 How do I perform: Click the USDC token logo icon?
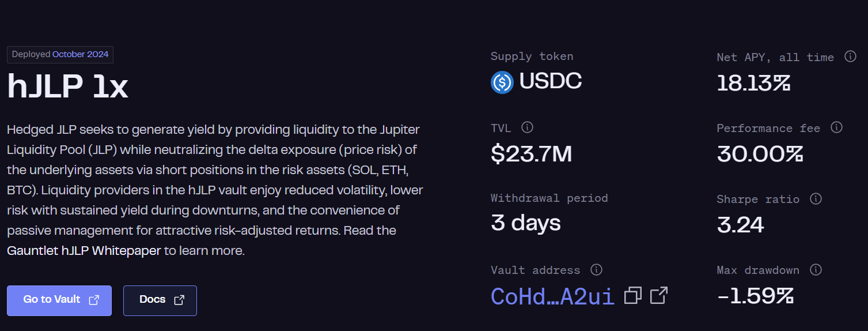point(502,82)
